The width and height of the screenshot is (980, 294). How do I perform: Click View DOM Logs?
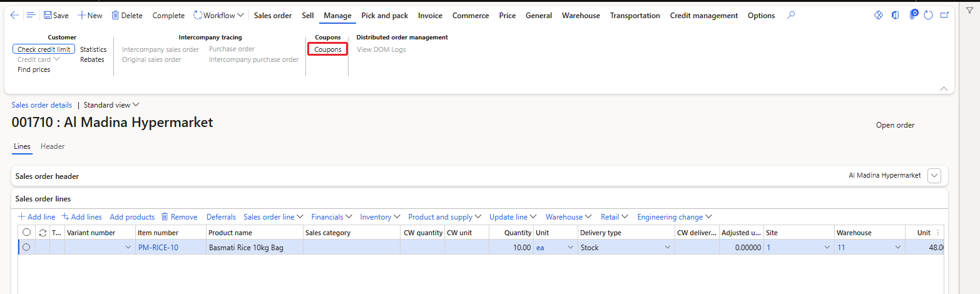381,49
